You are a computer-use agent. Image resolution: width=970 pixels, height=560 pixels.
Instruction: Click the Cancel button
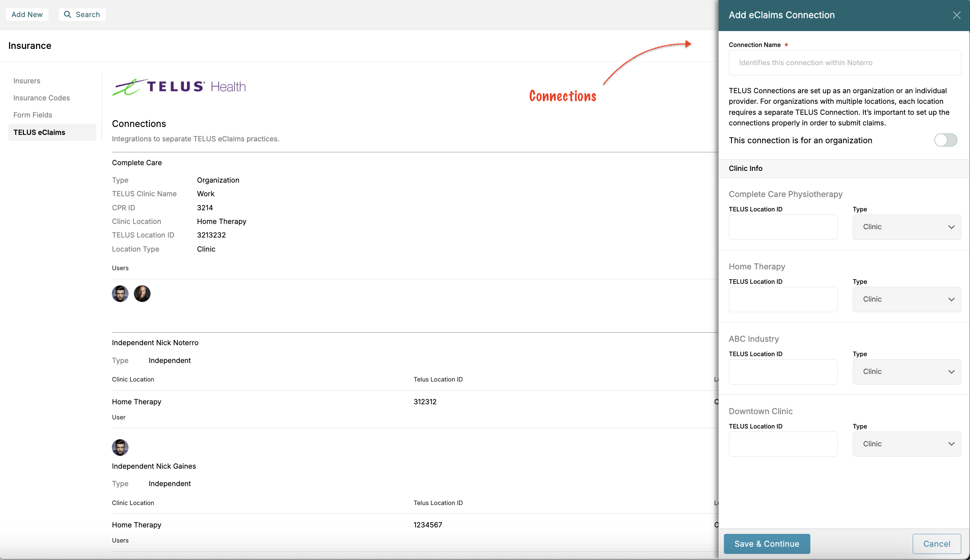[x=936, y=543]
